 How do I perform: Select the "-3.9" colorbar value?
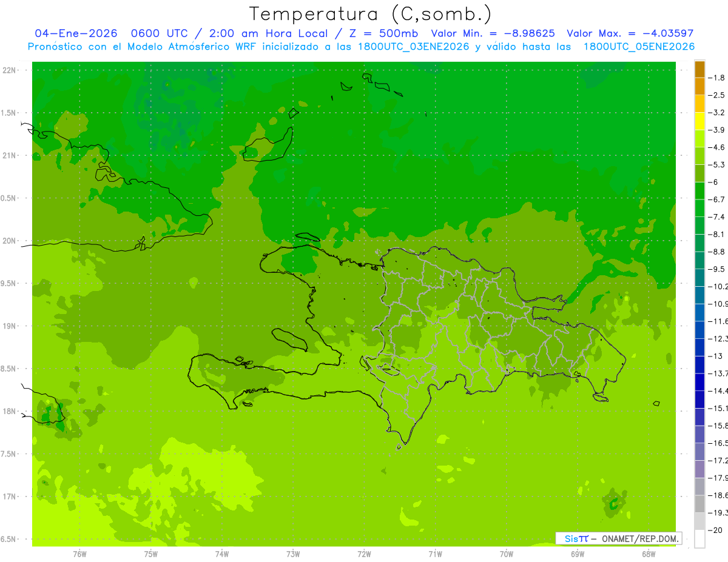pos(717,130)
